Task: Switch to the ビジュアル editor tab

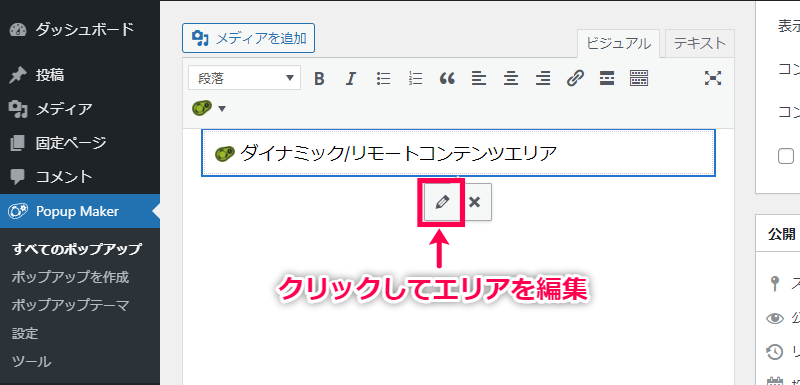Action: tap(618, 44)
